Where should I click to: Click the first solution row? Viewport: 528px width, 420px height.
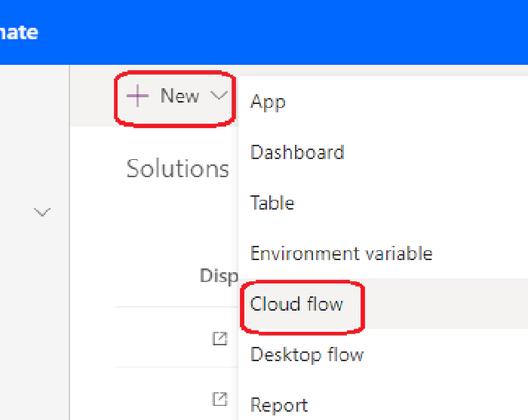(177, 337)
